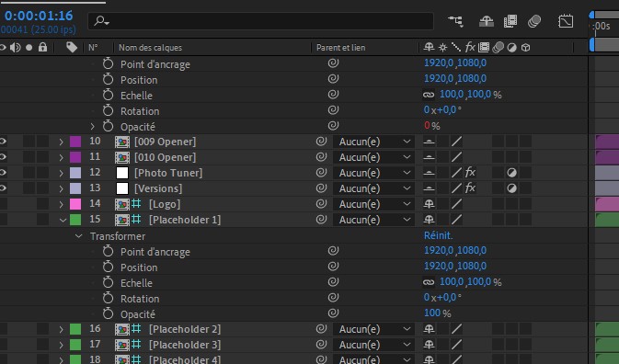Viewport: 619px width, 364px height.
Task: Click the Position property pick whip of Placeholder 1
Action: (333, 267)
